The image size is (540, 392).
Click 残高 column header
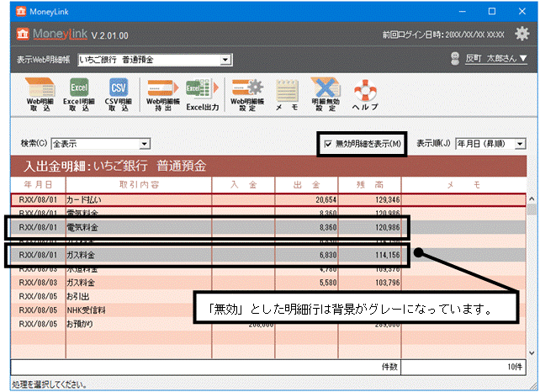click(x=370, y=185)
